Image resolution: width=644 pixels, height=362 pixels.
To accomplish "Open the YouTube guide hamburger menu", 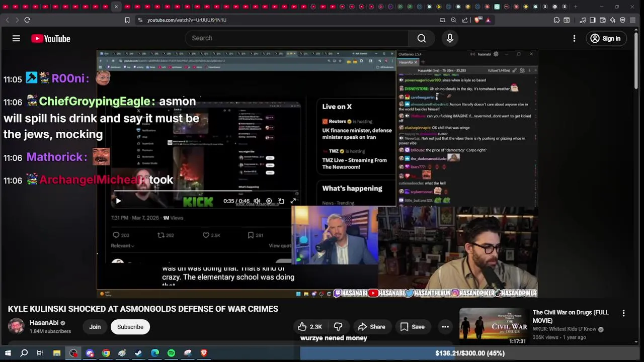I will [16, 38].
